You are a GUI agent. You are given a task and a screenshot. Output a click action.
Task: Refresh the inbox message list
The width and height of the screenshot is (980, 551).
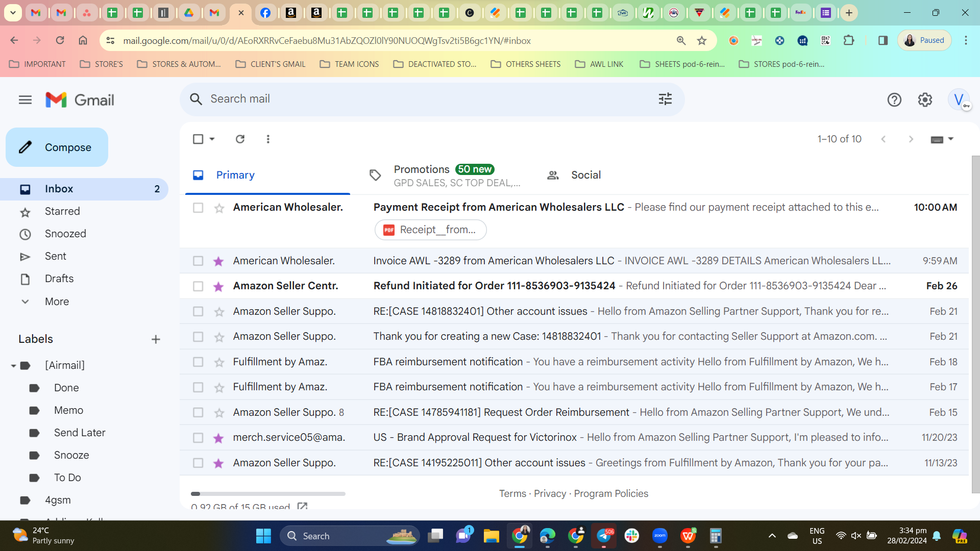click(x=240, y=139)
